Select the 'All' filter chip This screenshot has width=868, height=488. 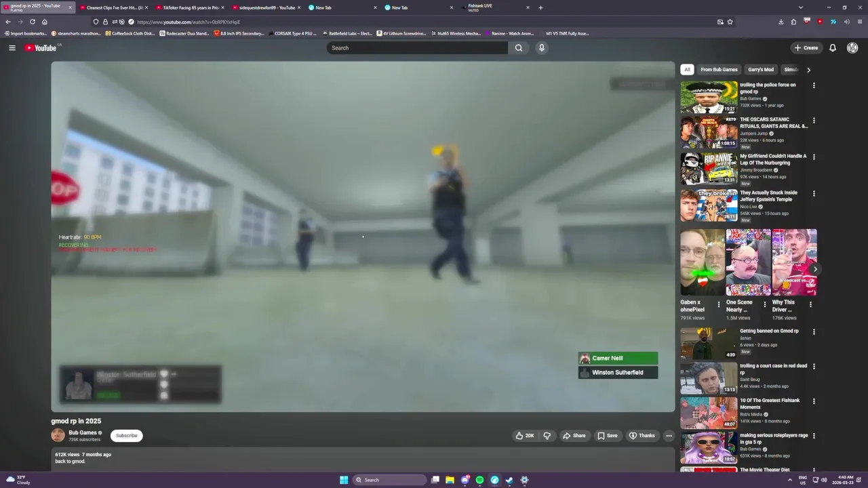tap(687, 69)
